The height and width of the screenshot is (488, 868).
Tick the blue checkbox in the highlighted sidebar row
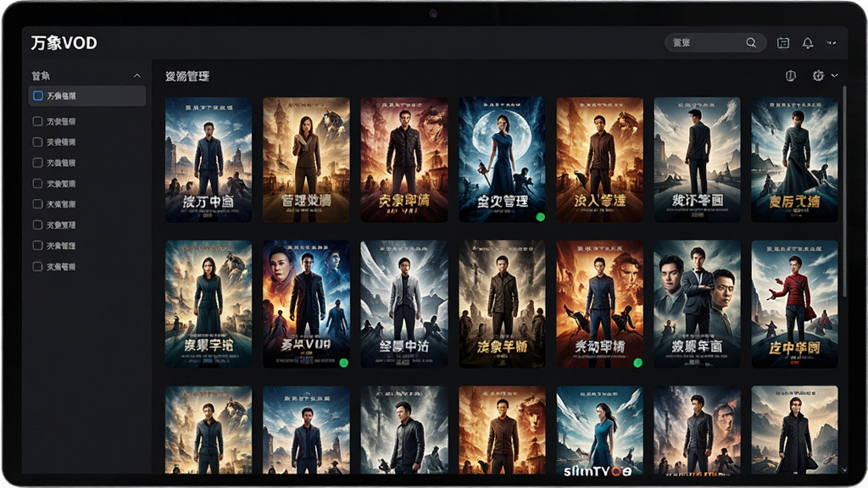(x=37, y=96)
